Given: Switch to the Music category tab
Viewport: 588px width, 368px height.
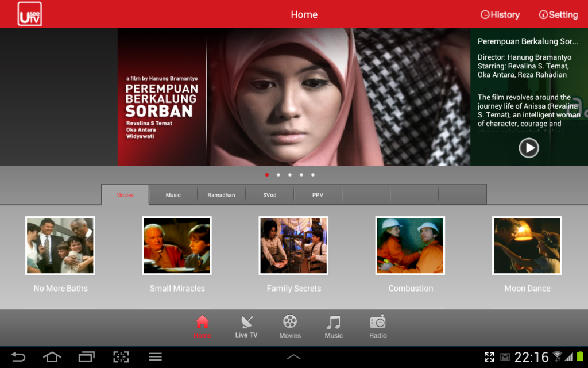Looking at the screenshot, I should [x=173, y=195].
